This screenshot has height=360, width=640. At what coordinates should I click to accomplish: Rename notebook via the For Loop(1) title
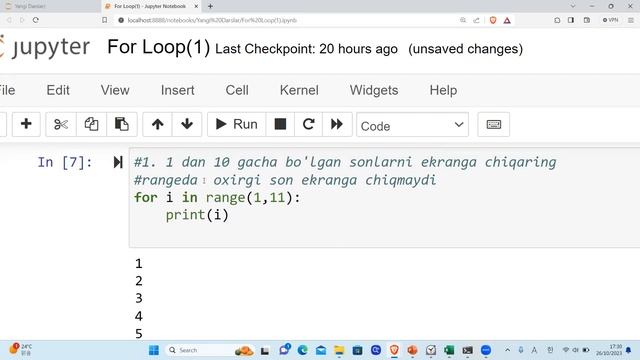click(x=159, y=47)
